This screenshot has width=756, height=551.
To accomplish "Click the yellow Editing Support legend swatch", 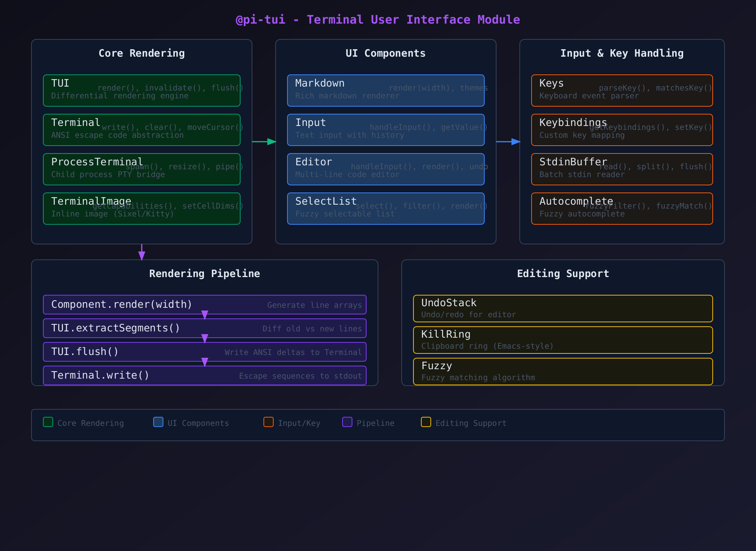I will (426, 422).
